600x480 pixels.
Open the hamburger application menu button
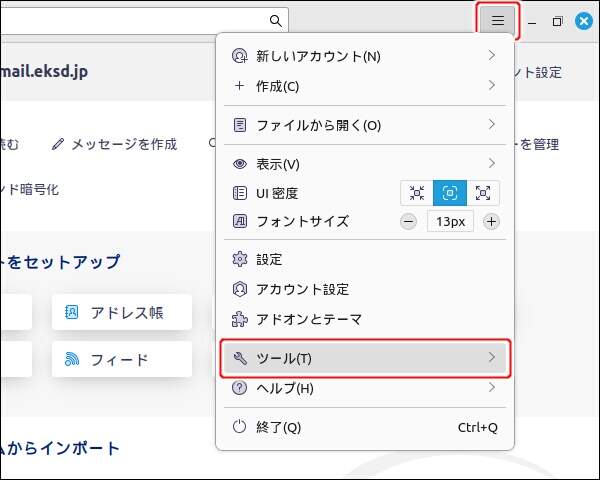497,20
